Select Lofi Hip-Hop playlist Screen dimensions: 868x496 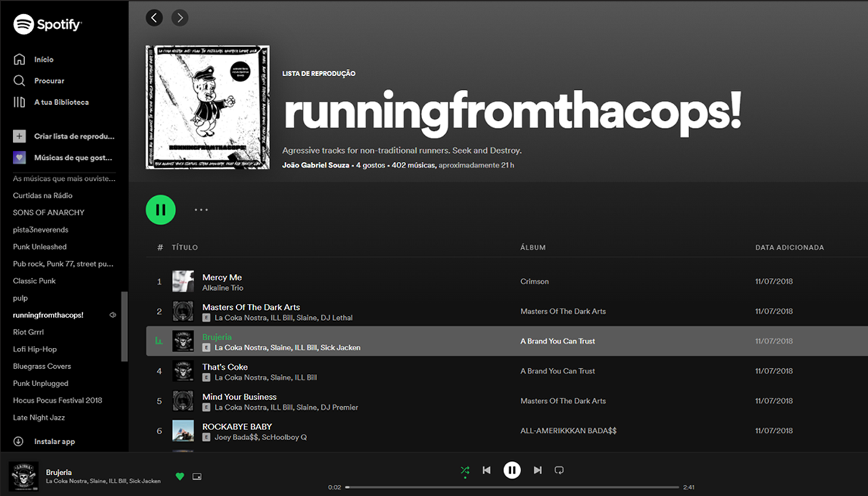pyautogui.click(x=35, y=349)
